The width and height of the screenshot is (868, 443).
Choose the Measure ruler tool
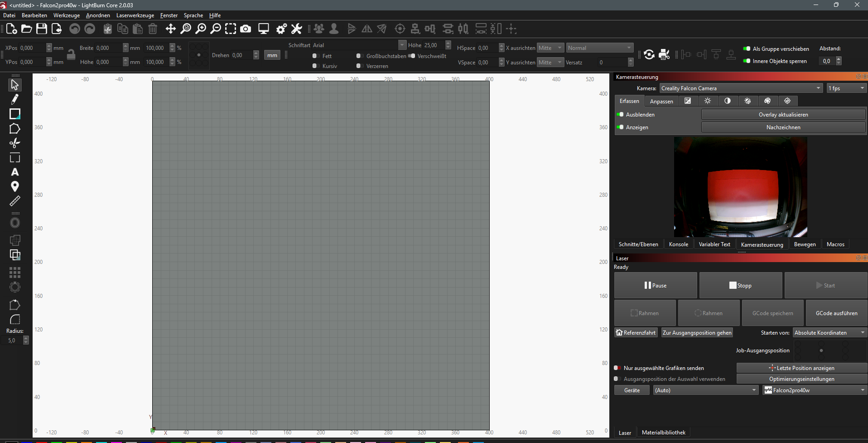(x=15, y=201)
